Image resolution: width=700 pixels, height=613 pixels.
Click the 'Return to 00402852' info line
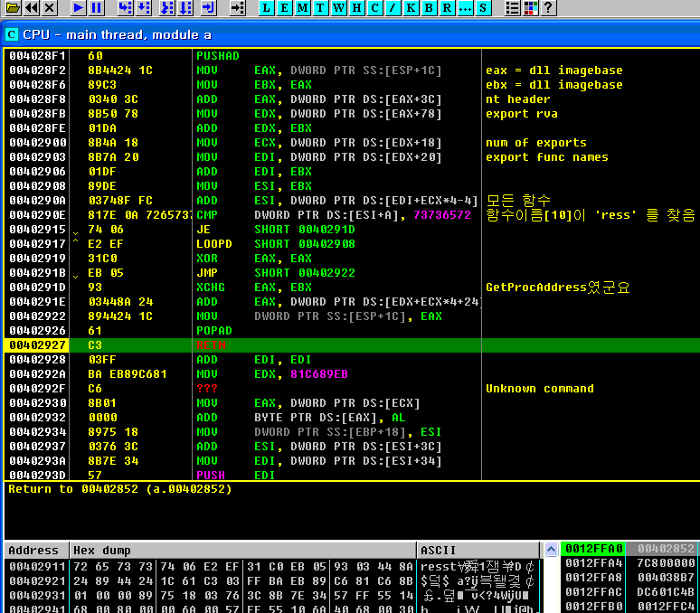click(x=120, y=489)
